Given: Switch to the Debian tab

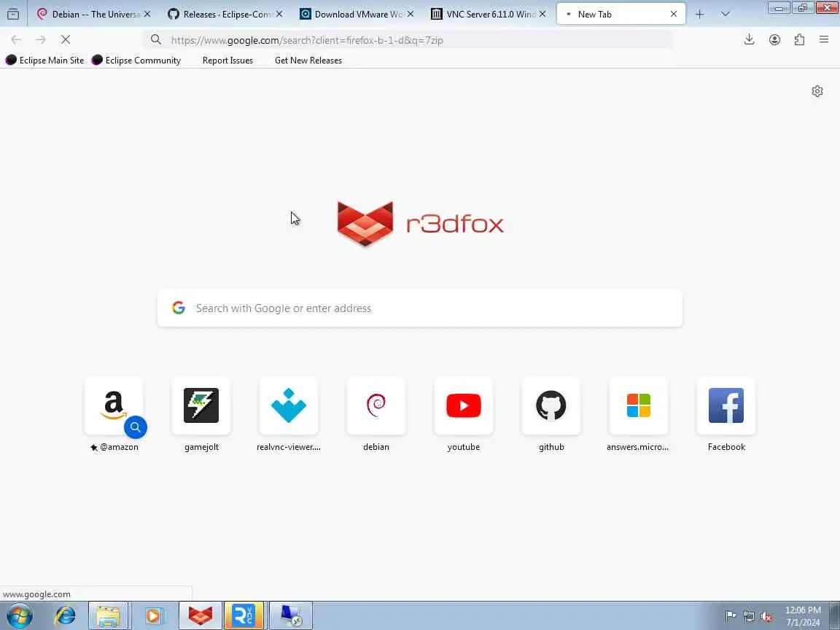Looking at the screenshot, I should pos(94,15).
